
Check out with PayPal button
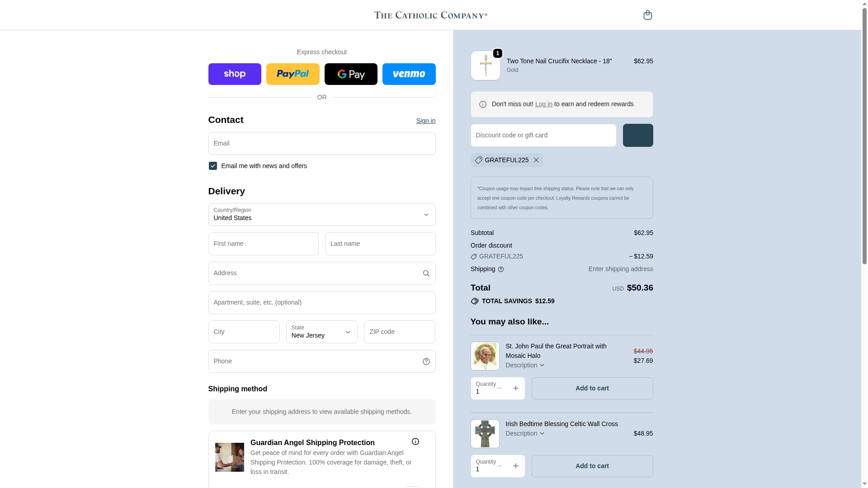tap(292, 74)
